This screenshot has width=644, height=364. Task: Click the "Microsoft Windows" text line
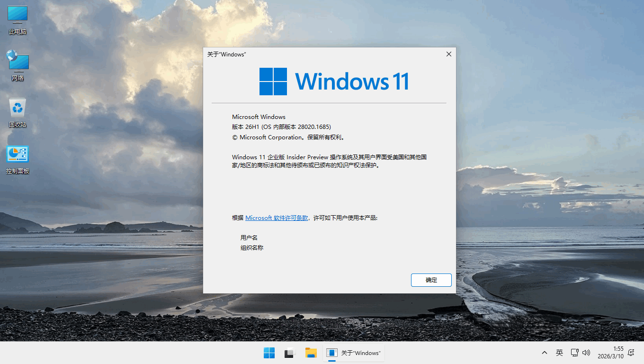[259, 117]
